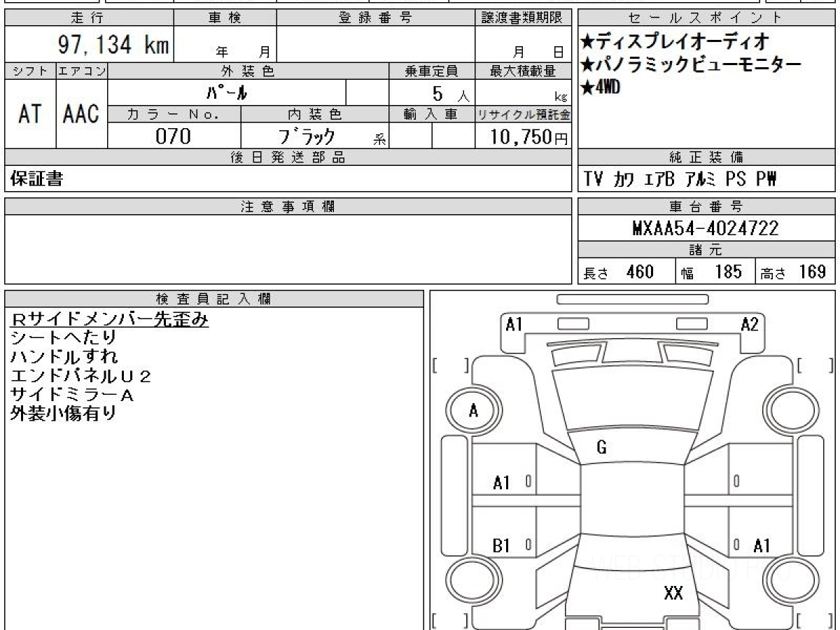Click the A2 mark on the car diagram
Screen dimensions: 840x630
click(749, 324)
